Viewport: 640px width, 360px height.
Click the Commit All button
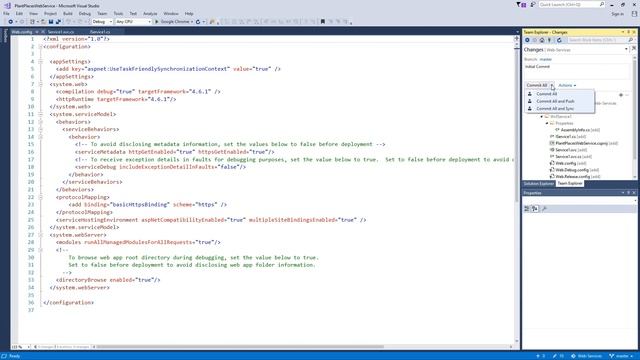pyautogui.click(x=537, y=85)
